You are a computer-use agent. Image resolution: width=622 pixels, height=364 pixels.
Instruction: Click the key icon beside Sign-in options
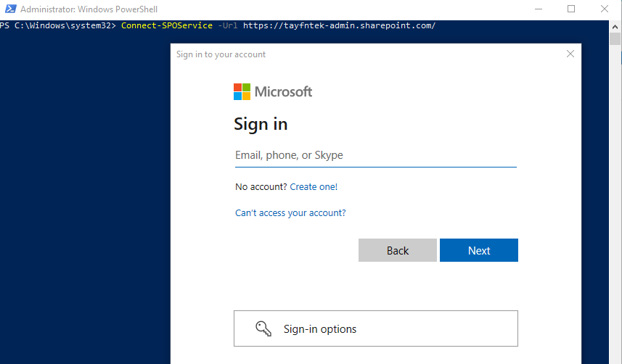(263, 328)
